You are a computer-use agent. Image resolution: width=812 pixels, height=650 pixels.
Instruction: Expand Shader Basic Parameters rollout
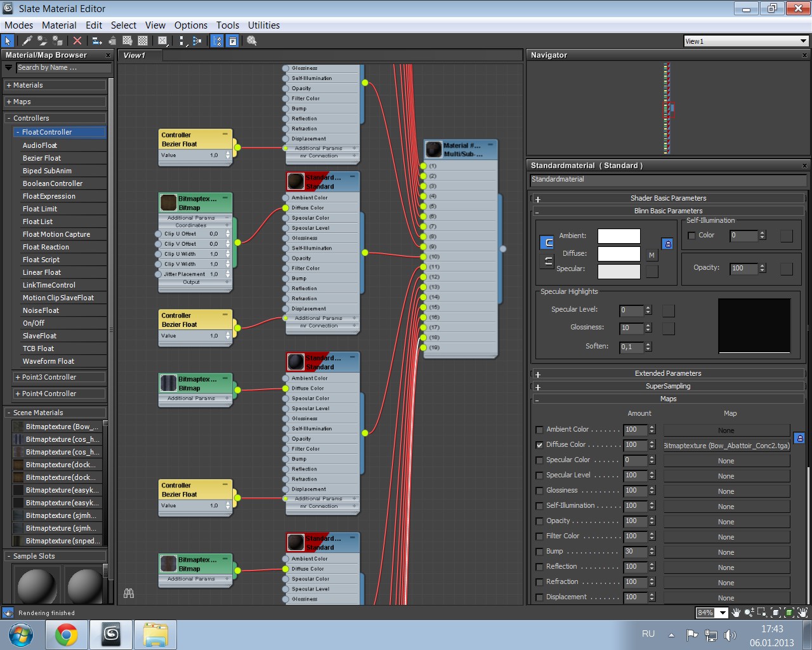(668, 198)
